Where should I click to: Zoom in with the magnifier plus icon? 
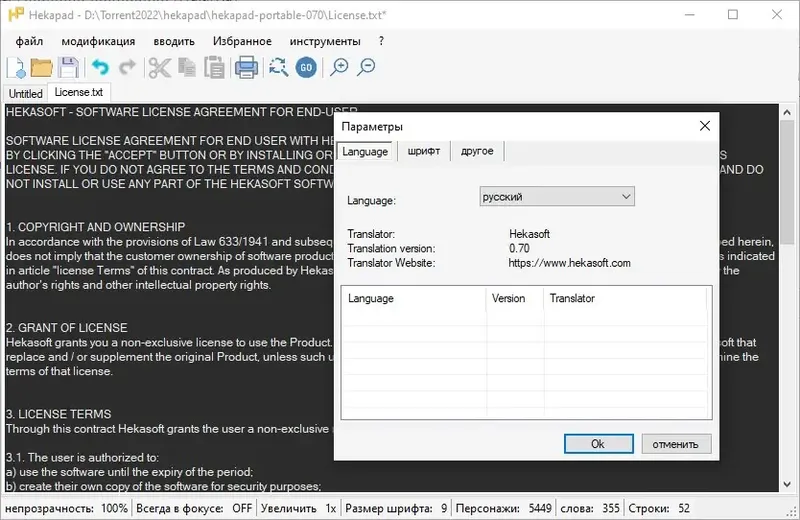339,67
